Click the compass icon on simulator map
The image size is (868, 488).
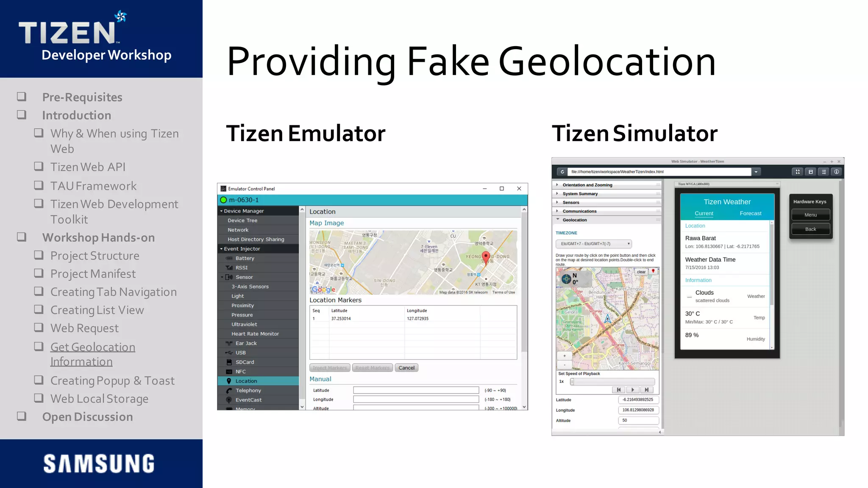pos(566,279)
